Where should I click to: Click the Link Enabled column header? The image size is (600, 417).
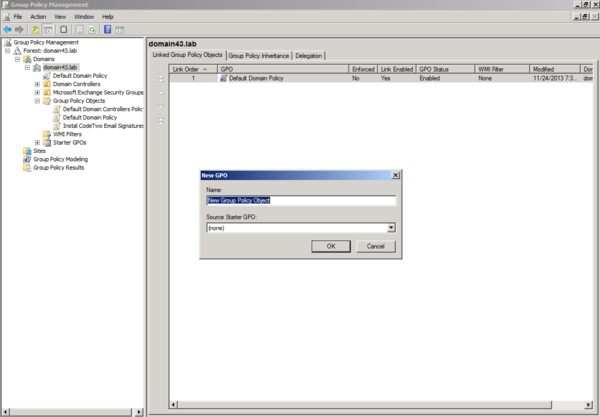tap(397, 69)
